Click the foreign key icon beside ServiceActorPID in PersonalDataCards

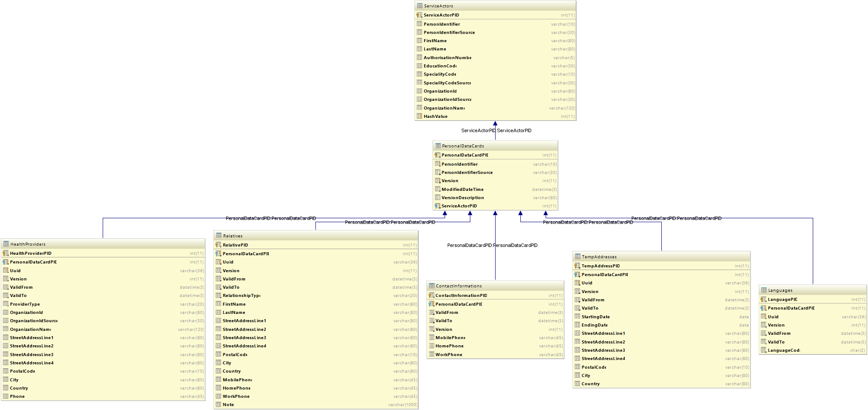437,206
